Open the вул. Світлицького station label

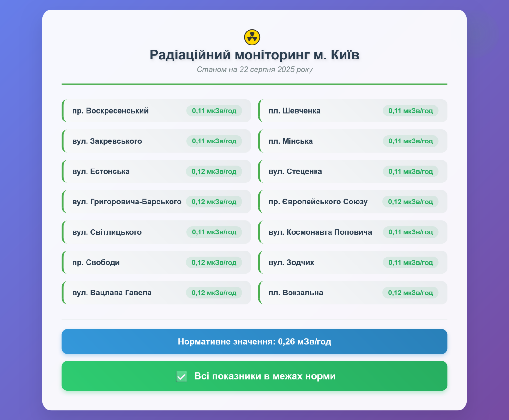click(x=107, y=232)
